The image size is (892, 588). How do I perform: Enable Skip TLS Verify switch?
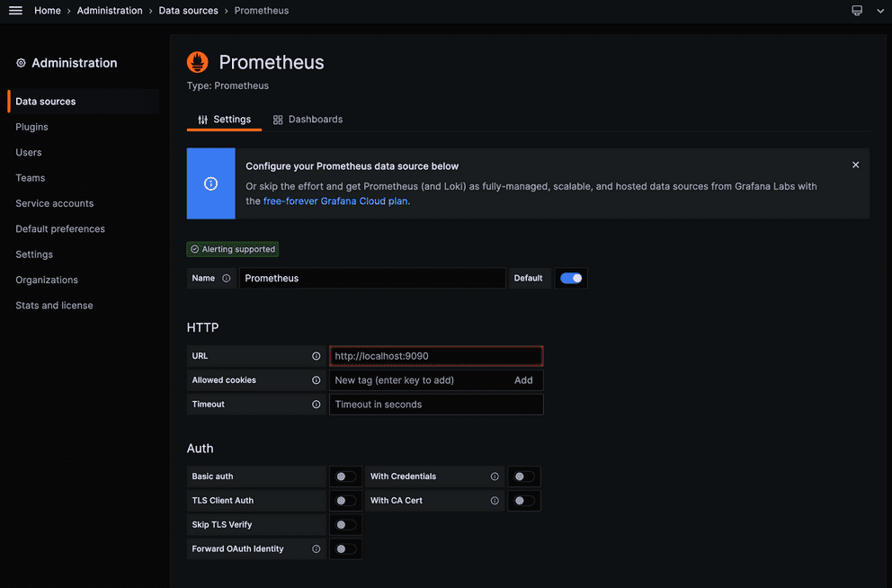[345, 525]
